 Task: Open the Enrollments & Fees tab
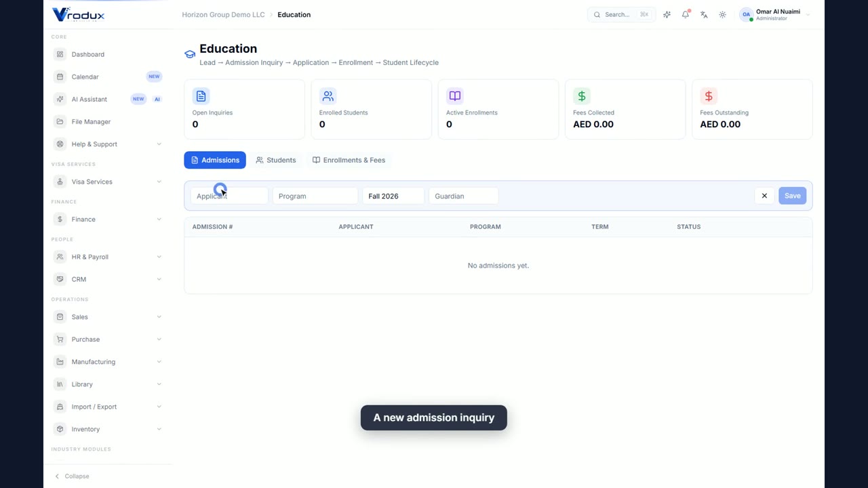click(x=349, y=160)
